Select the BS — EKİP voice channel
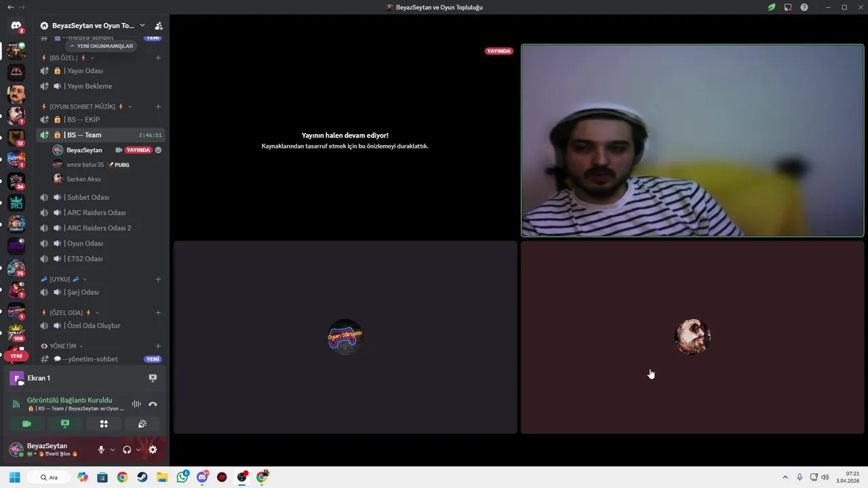 100,119
